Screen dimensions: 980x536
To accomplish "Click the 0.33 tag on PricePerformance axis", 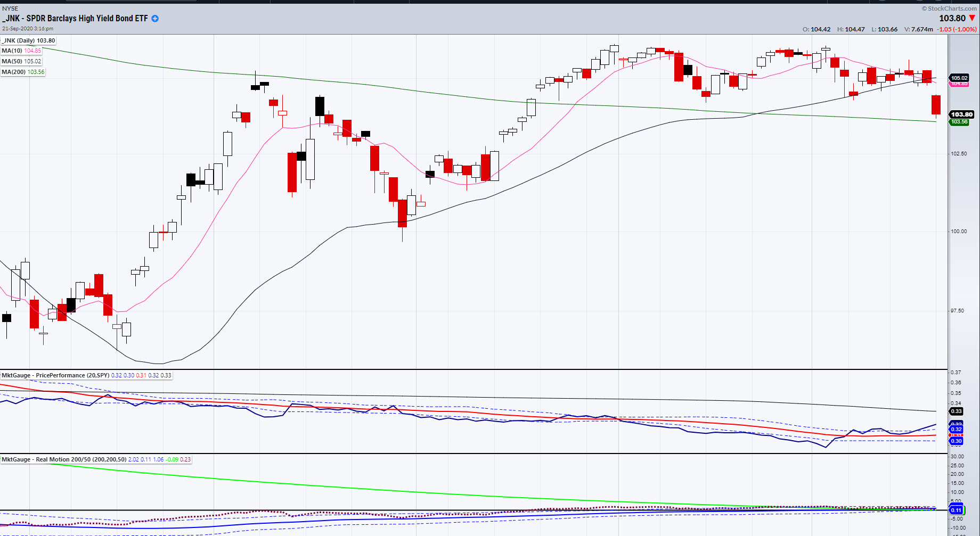I will [x=957, y=411].
